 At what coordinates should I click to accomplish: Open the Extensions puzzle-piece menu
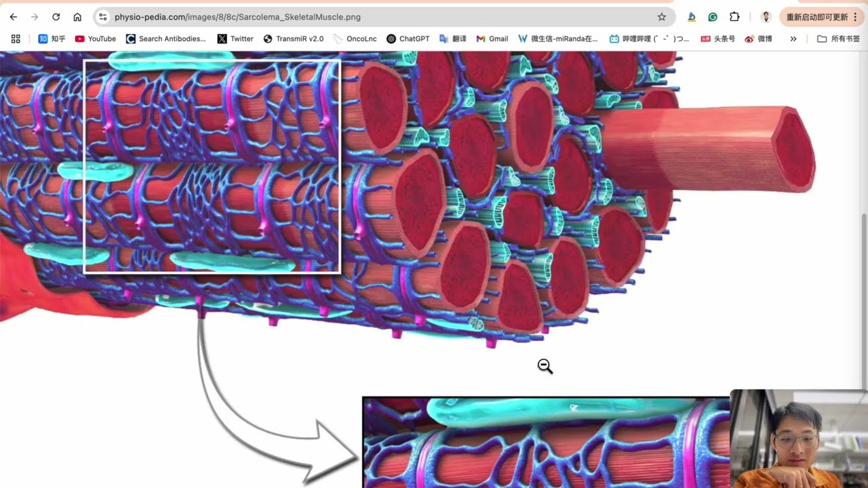tap(734, 17)
